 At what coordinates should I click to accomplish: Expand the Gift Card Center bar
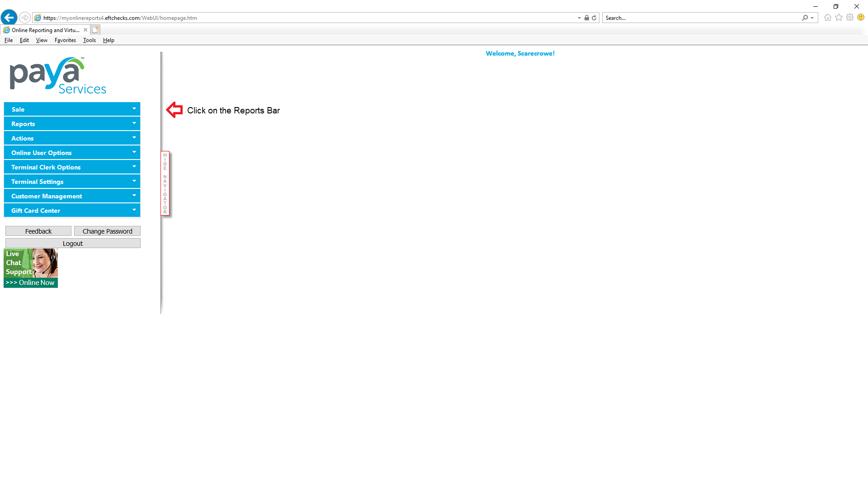[72, 211]
